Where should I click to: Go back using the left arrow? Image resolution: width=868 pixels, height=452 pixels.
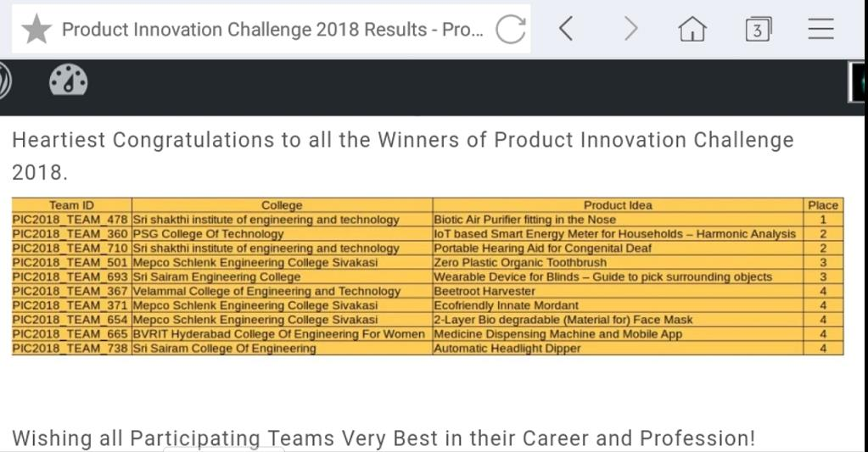point(565,28)
